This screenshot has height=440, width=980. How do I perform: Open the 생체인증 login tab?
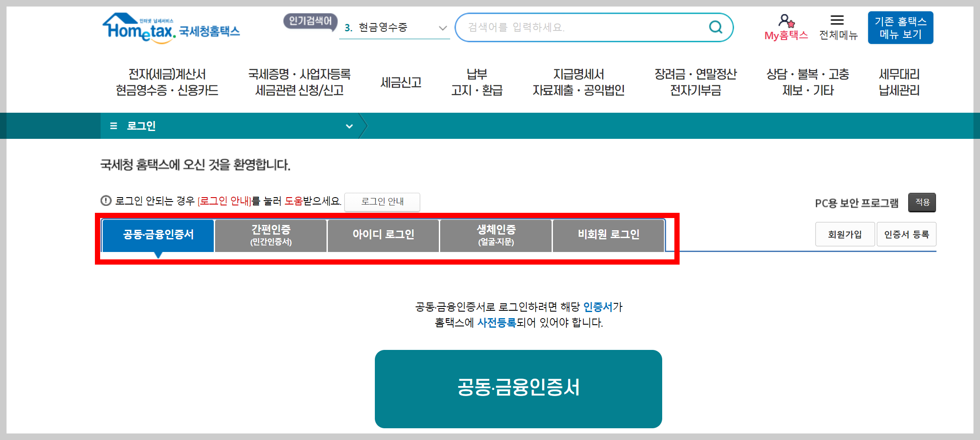tap(495, 235)
